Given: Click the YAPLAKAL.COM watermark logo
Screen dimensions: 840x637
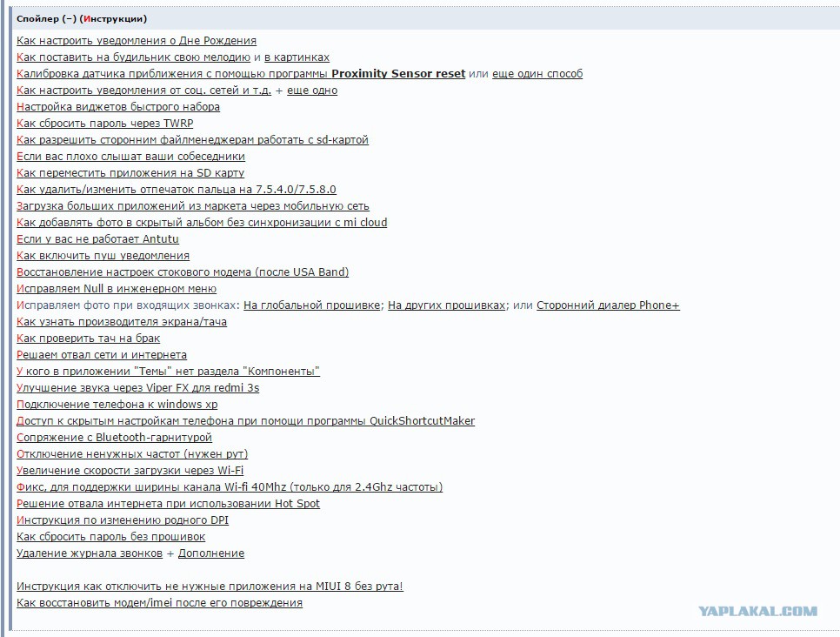Looking at the screenshot, I should pyautogui.click(x=757, y=611).
